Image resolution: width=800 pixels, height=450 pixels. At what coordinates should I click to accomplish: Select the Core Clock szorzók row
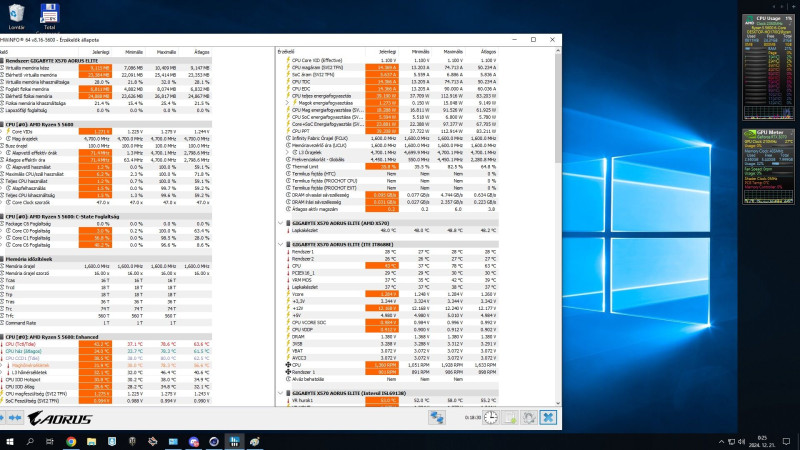[106, 202]
